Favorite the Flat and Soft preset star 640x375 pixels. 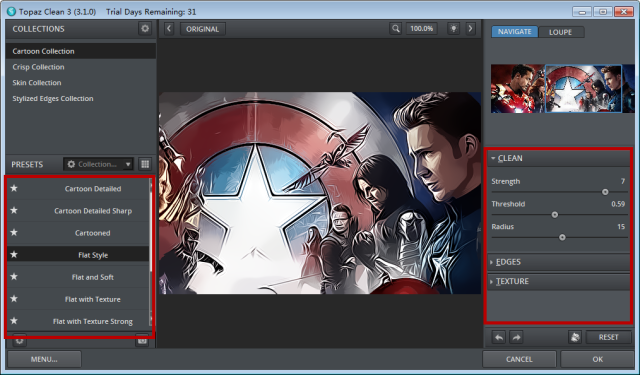point(14,276)
